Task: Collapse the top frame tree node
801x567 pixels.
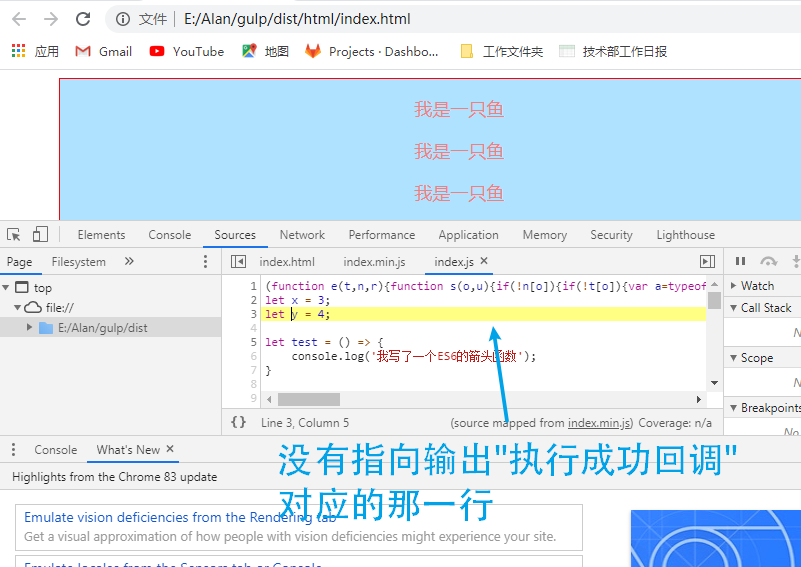Action: (6, 288)
